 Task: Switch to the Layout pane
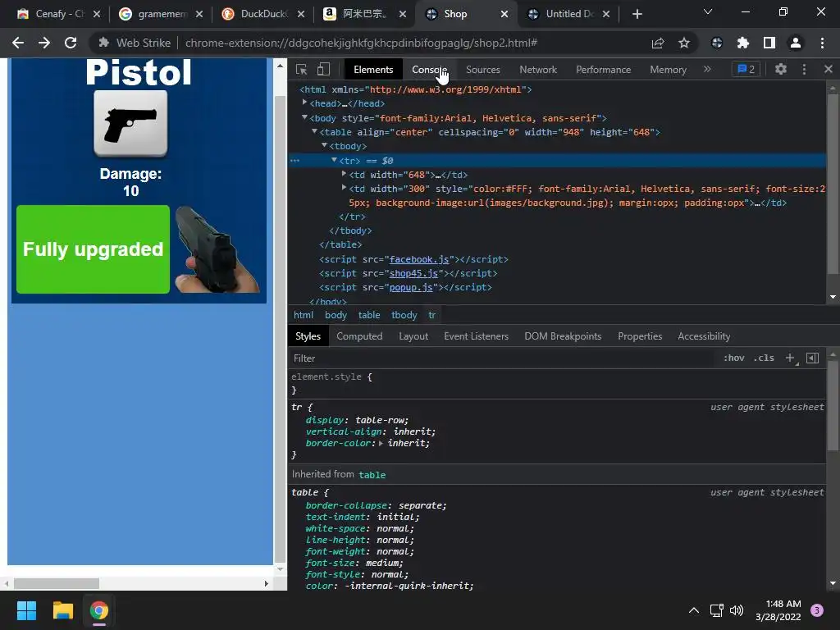[x=413, y=336]
